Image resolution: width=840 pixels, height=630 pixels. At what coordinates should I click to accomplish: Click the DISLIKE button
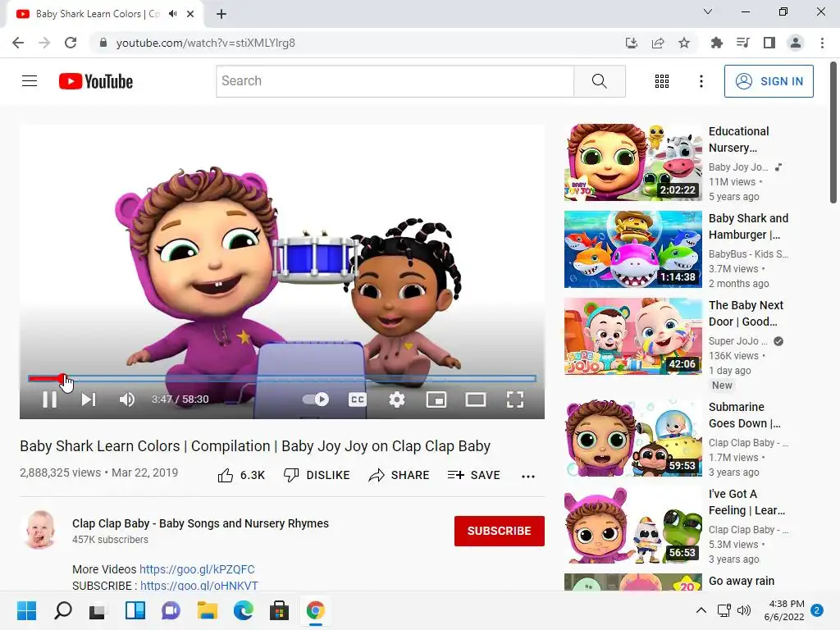(317, 475)
